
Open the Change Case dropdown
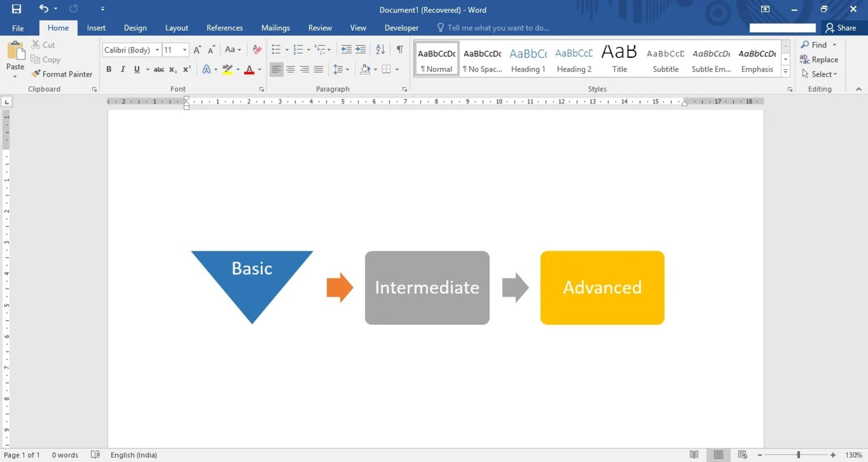[x=233, y=50]
